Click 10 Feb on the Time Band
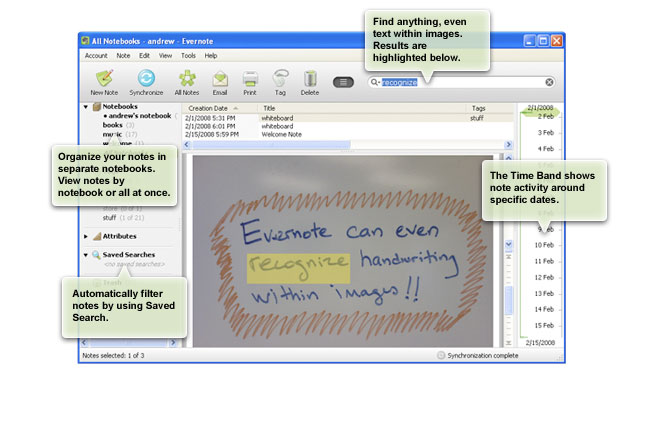Viewport: 660px width, 440px height. click(544, 244)
